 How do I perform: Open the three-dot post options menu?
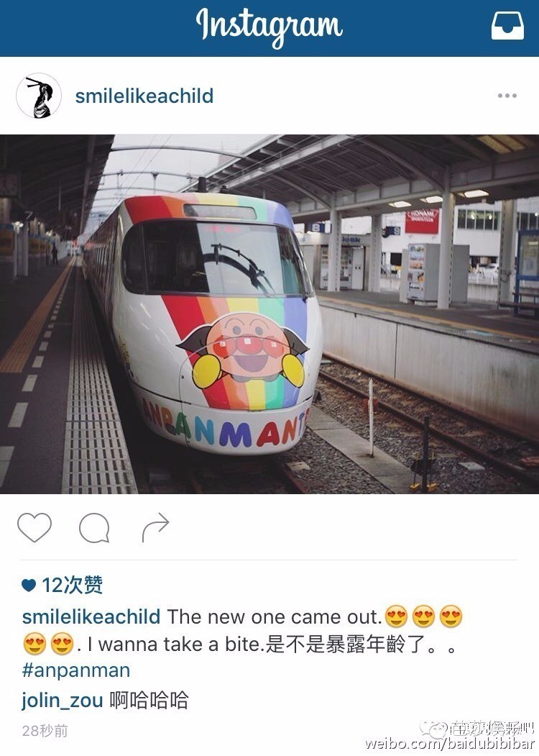tap(507, 96)
